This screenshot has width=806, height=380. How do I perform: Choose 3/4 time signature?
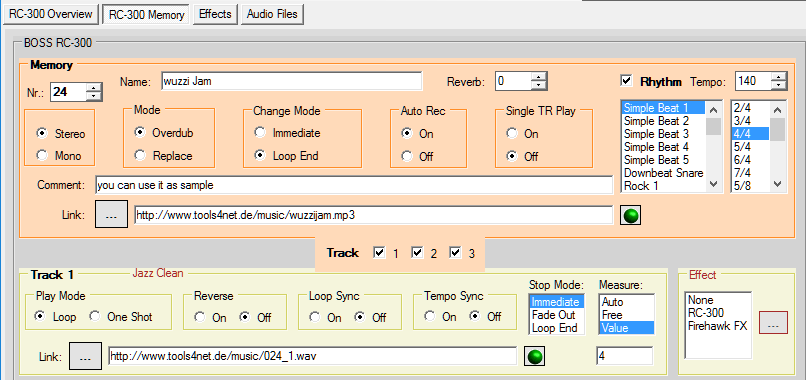pyautogui.click(x=750, y=121)
